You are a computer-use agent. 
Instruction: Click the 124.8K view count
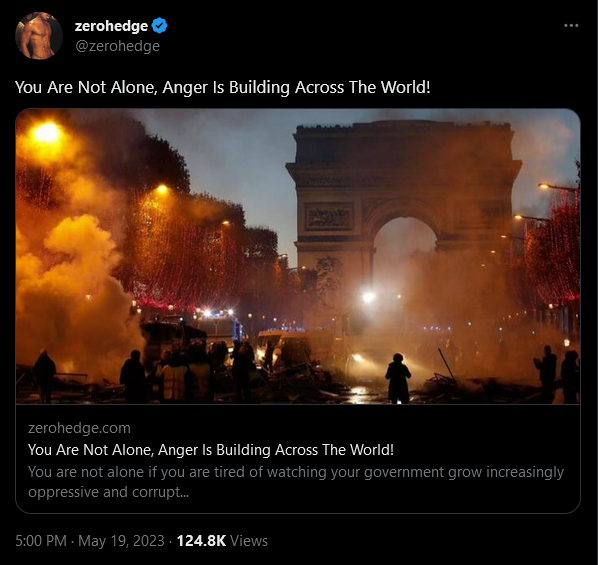point(201,541)
